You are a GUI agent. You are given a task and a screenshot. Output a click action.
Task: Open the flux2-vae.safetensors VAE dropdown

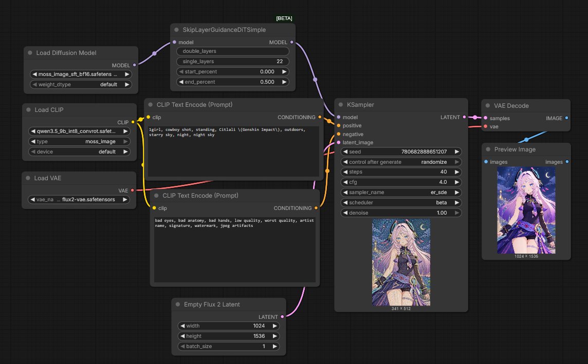79,199
